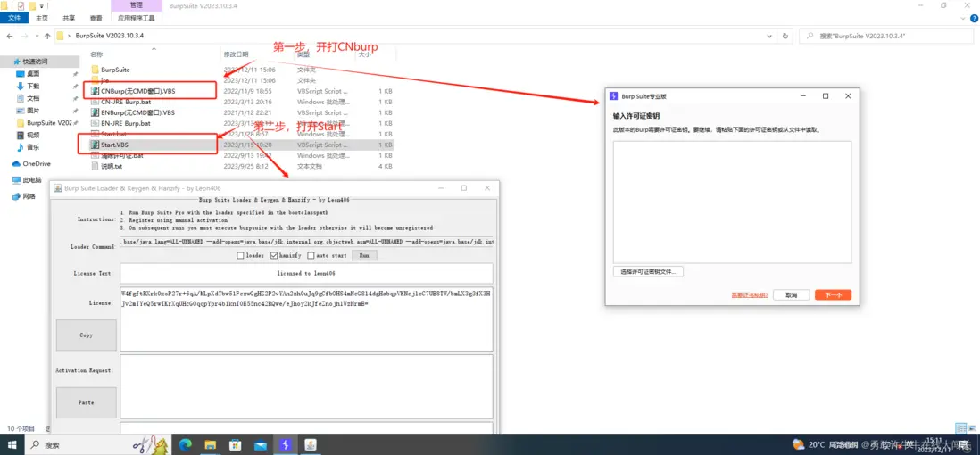The image size is (980, 455).
Task: Switch to Java keygen taskbar icon
Action: click(x=310, y=445)
